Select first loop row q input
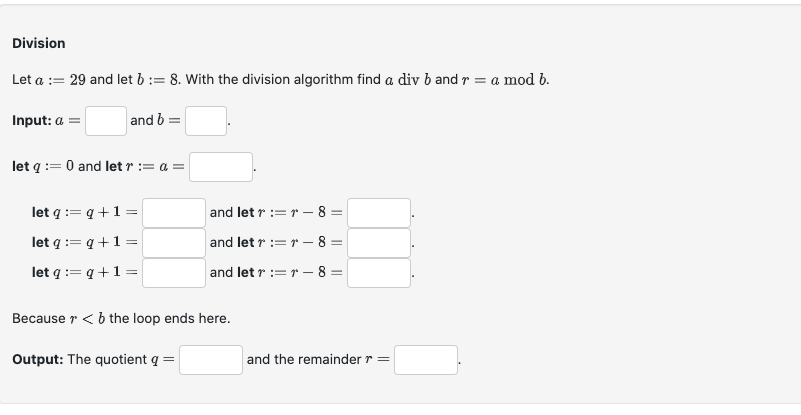Screen dimensions: 801x415 (174, 213)
